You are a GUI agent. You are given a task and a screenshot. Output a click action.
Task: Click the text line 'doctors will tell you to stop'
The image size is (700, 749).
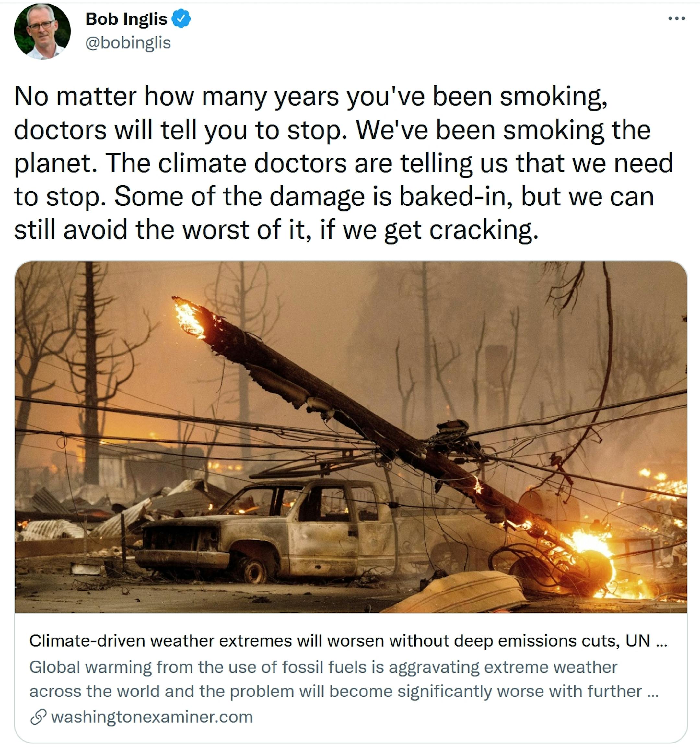(x=332, y=130)
